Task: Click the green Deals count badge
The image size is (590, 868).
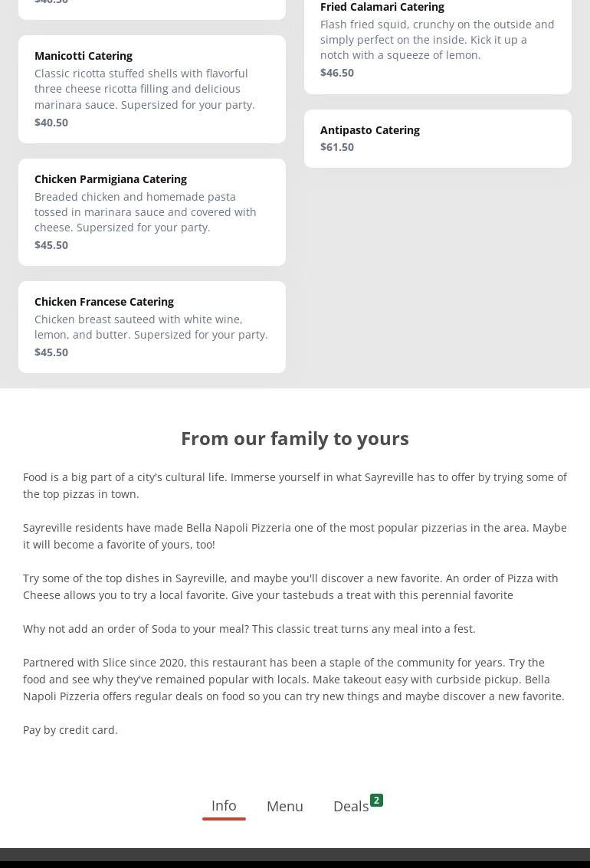Action: [376, 801]
